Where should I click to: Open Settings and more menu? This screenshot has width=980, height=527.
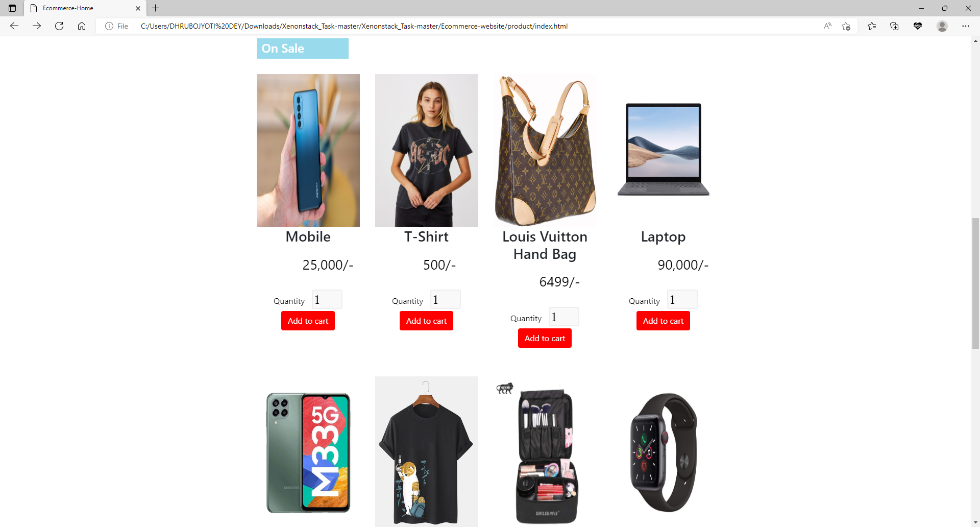coord(966,26)
